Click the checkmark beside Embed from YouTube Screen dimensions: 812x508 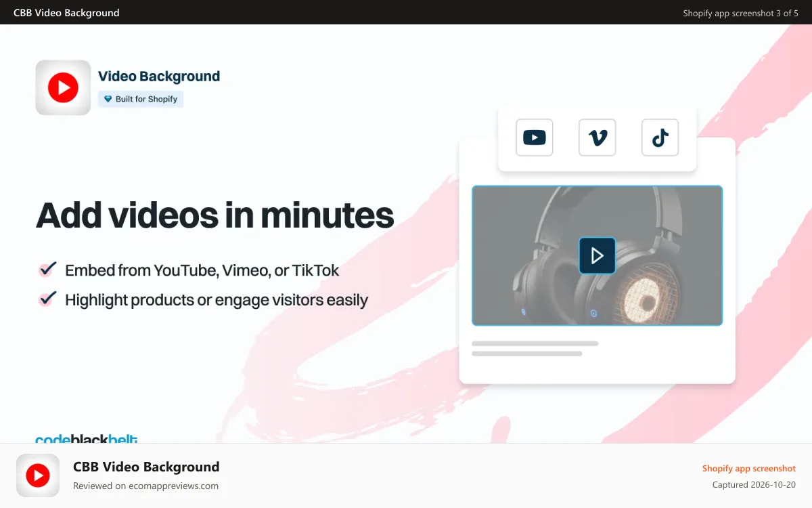click(x=47, y=270)
